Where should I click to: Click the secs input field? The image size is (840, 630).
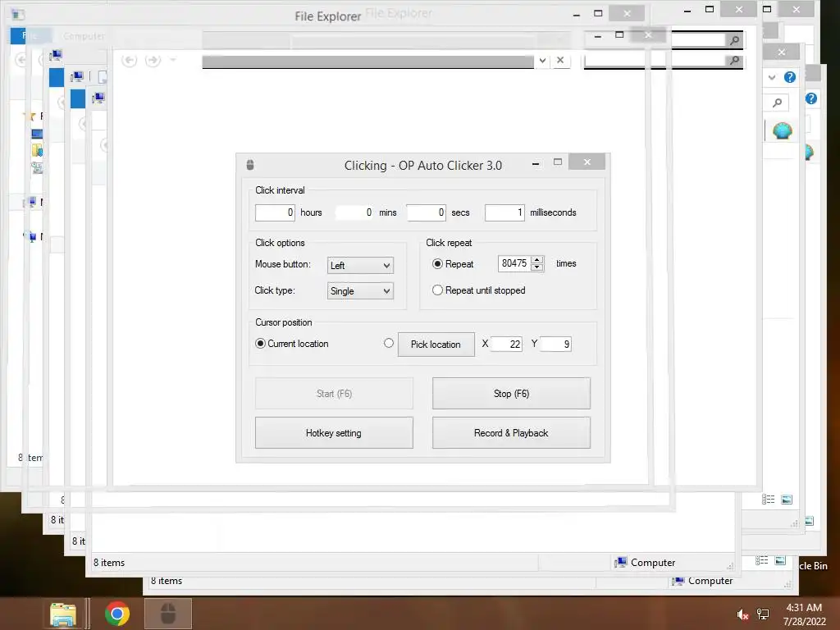[x=426, y=212]
